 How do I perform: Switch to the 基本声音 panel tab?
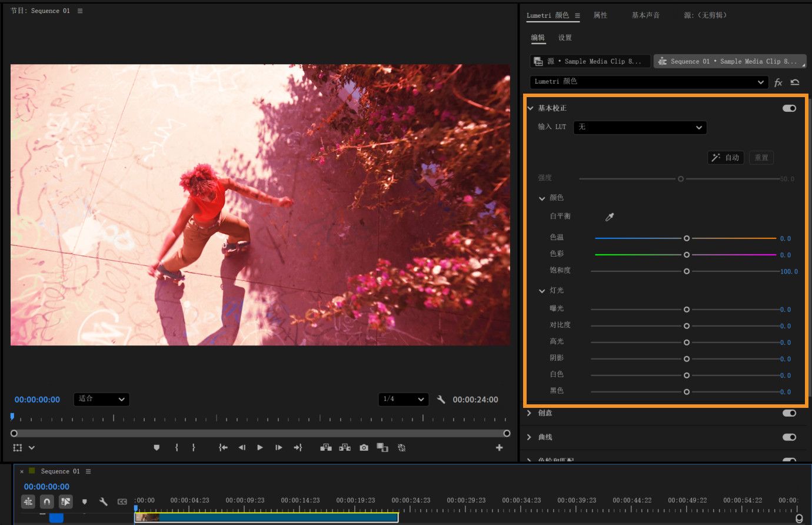[x=645, y=15]
